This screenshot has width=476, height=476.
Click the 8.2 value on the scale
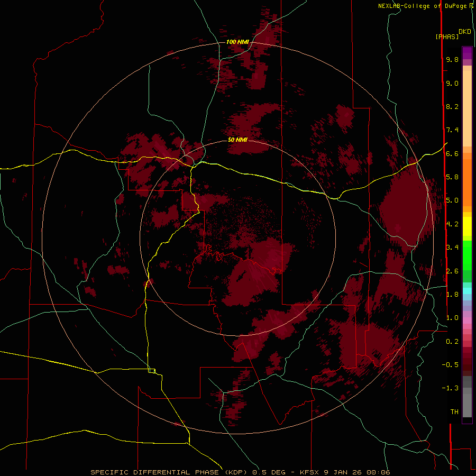[x=452, y=106]
